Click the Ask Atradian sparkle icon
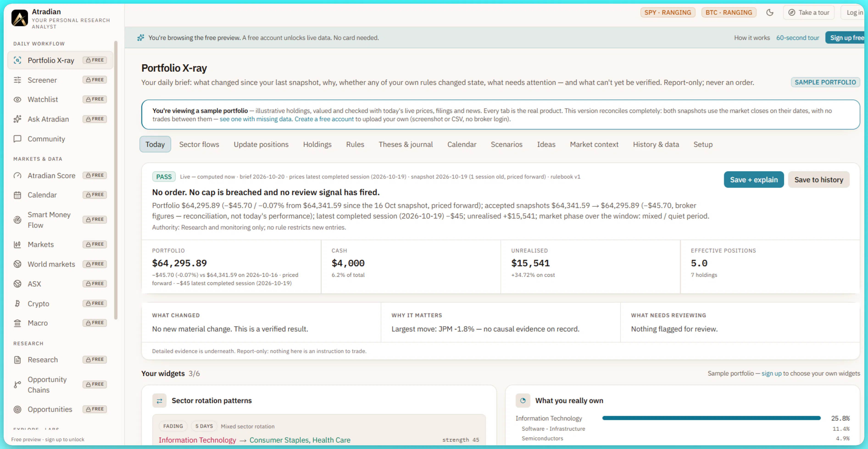Viewport: 868px width, 449px height. pyautogui.click(x=17, y=119)
